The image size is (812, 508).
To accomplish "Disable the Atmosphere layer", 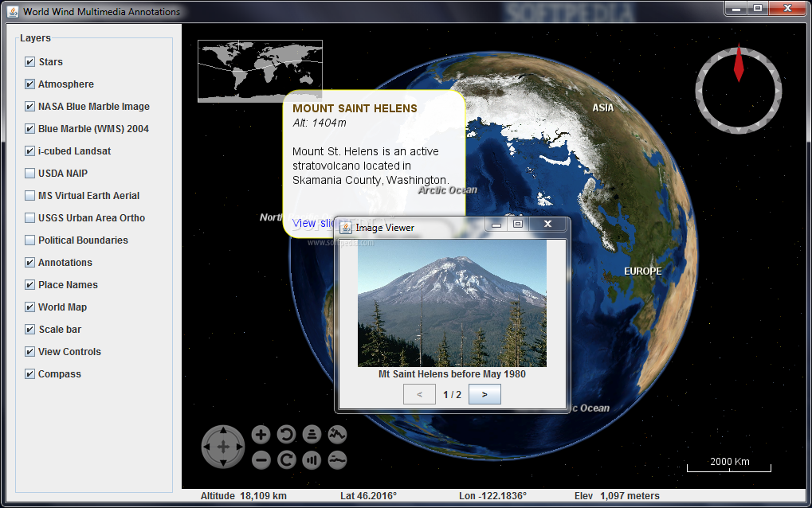I will (29, 84).
